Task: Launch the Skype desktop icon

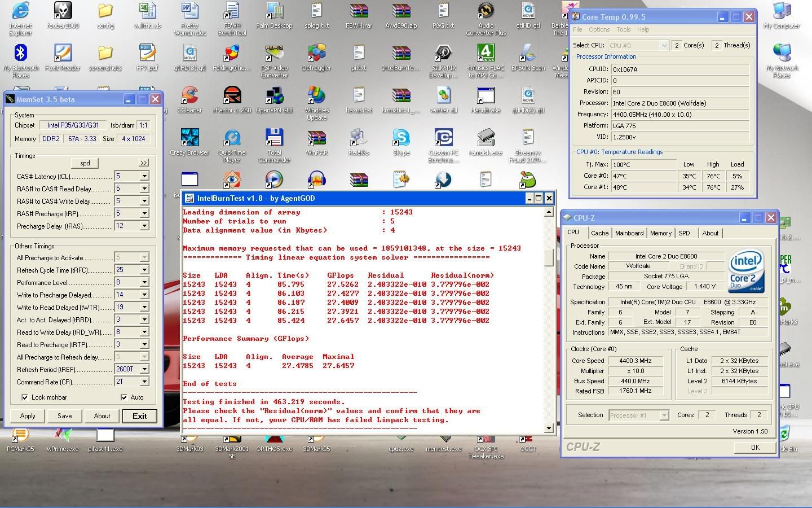Action: [x=401, y=138]
